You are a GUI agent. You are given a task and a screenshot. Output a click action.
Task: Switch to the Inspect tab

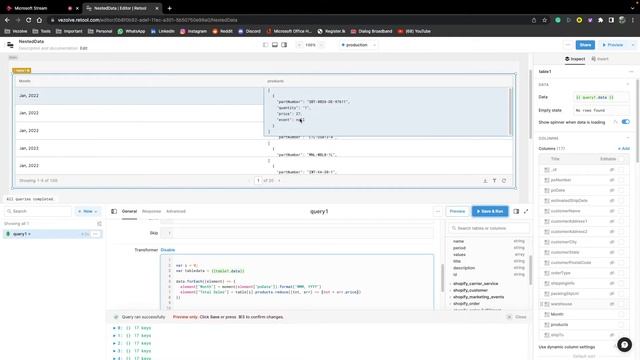575,59
